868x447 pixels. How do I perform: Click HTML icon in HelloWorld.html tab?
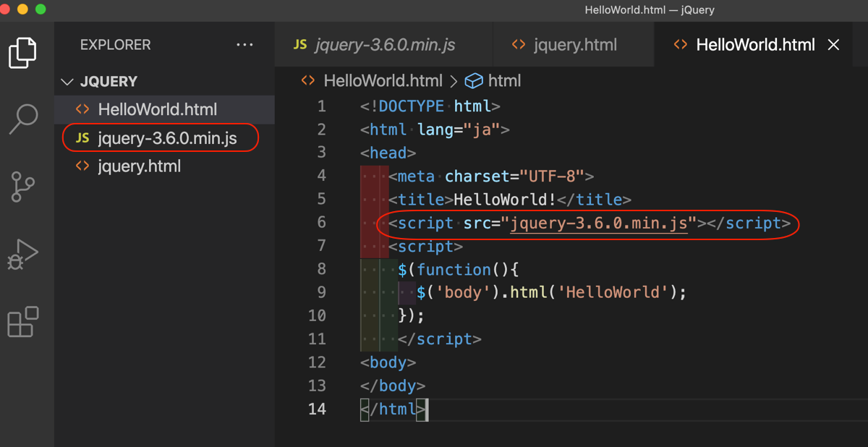(x=680, y=45)
